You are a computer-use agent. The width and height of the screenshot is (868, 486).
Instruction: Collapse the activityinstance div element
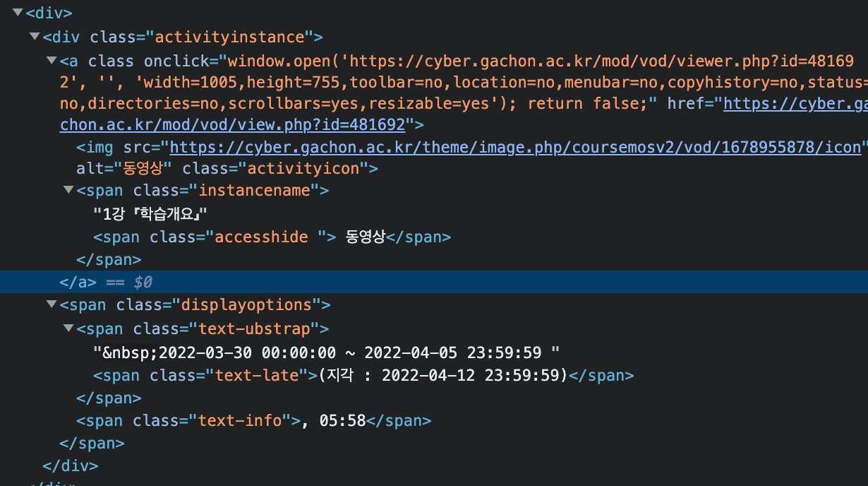(x=34, y=36)
